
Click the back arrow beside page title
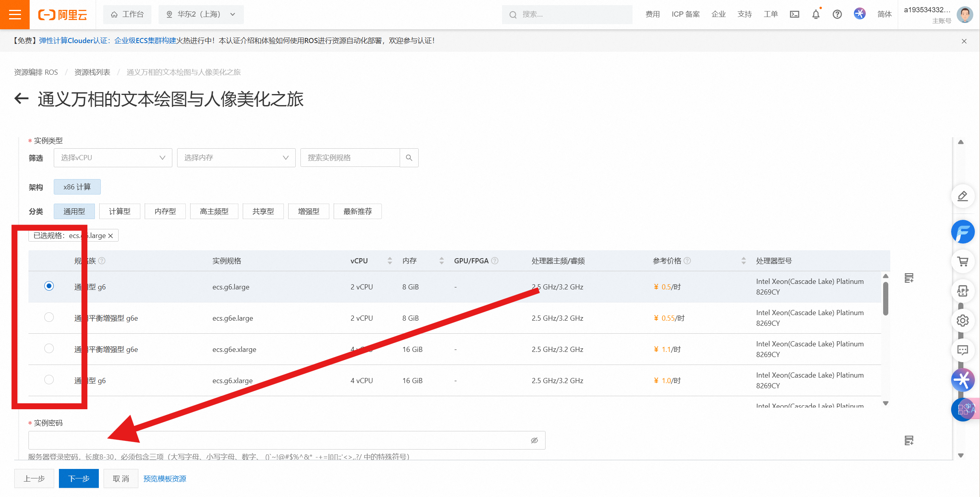click(22, 99)
